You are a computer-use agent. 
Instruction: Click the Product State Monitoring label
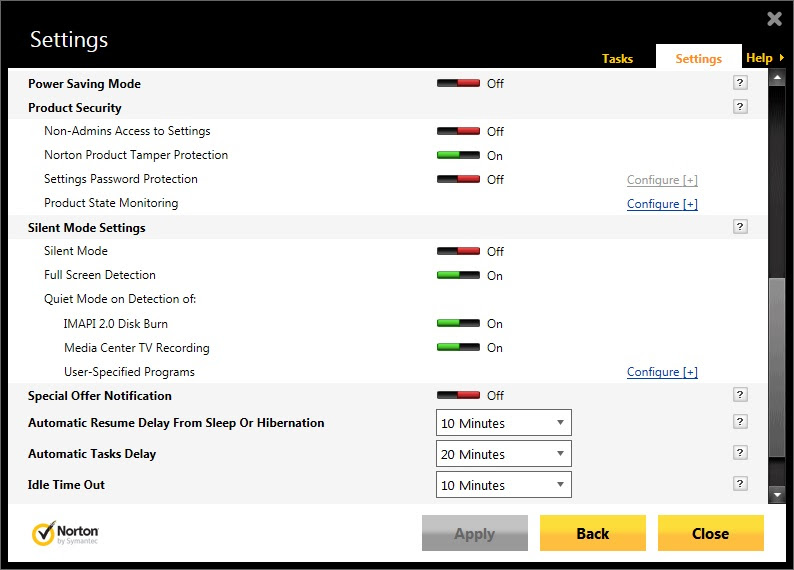tap(111, 203)
